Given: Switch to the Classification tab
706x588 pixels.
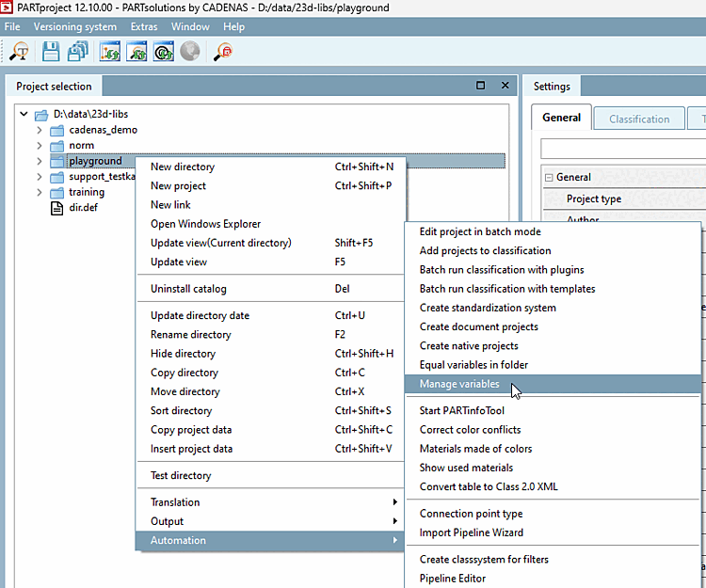Looking at the screenshot, I should pyautogui.click(x=639, y=119).
